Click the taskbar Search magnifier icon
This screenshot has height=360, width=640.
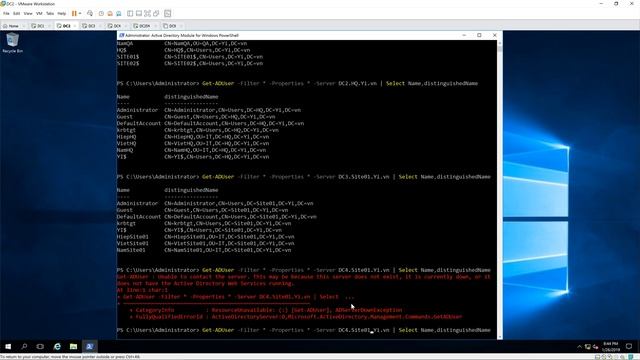24,347
